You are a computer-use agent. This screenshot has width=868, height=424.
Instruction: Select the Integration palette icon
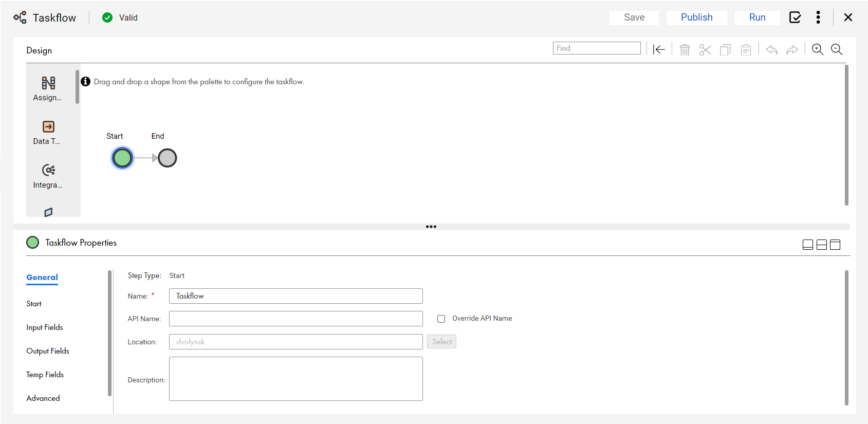[x=48, y=170]
